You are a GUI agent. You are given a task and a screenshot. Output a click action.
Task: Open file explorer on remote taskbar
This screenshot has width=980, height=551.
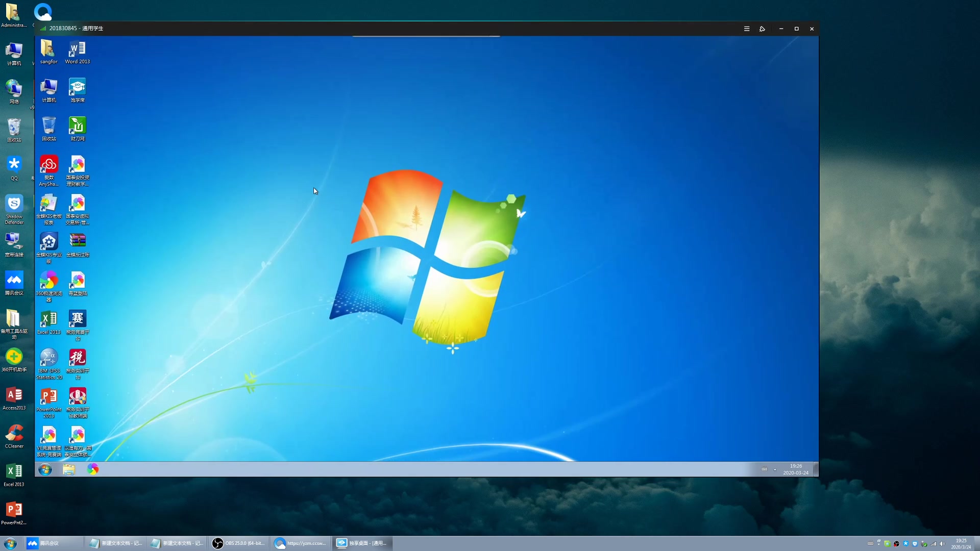[x=69, y=469]
